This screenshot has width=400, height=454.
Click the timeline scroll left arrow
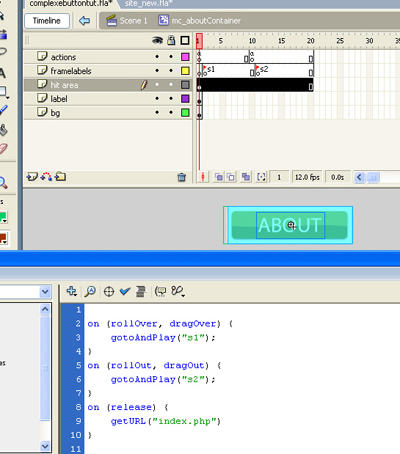[359, 177]
